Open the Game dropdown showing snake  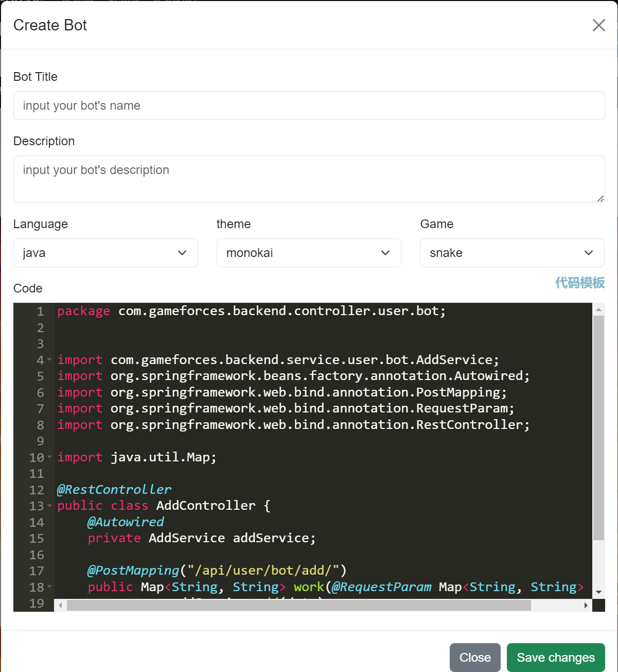point(511,253)
